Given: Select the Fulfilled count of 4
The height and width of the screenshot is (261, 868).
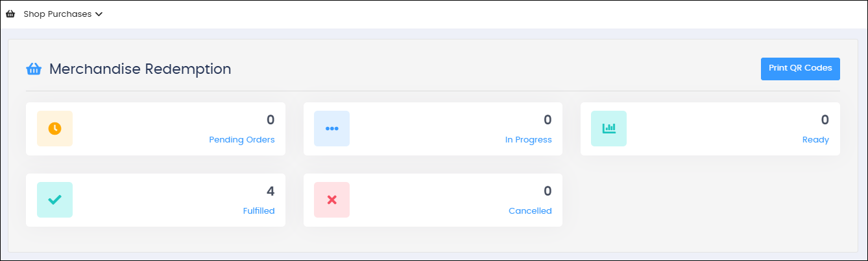Looking at the screenshot, I should coord(271,191).
